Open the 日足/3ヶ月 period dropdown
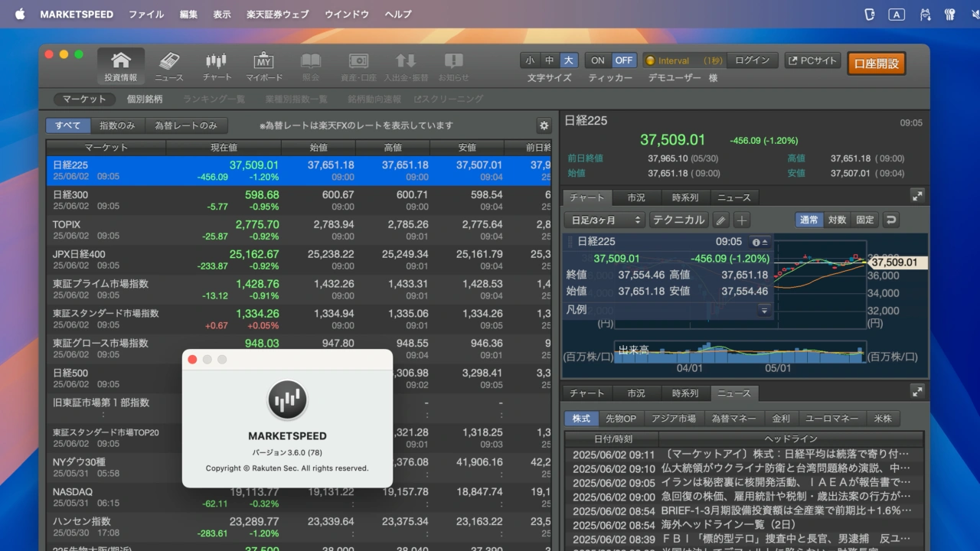 coord(604,220)
